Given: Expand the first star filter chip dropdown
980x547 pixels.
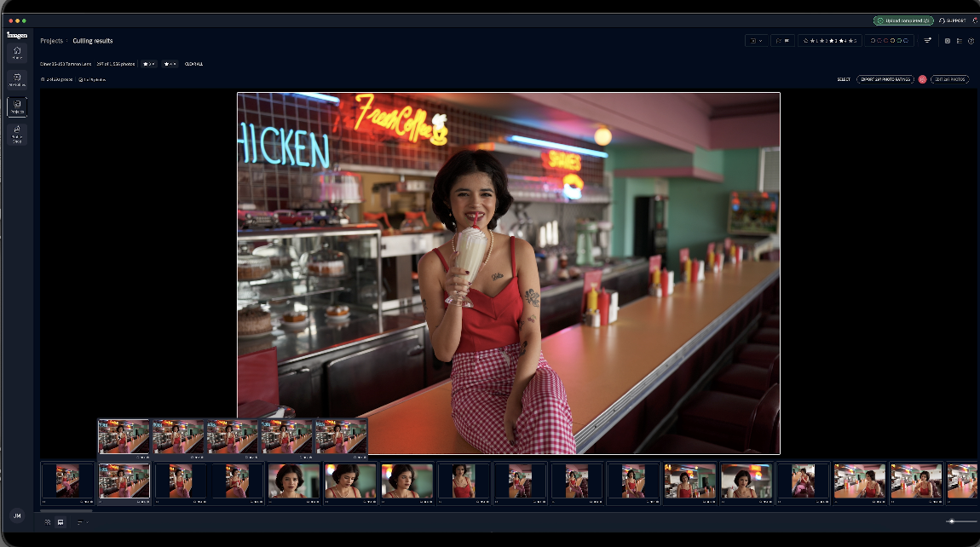Looking at the screenshot, I should (148, 64).
